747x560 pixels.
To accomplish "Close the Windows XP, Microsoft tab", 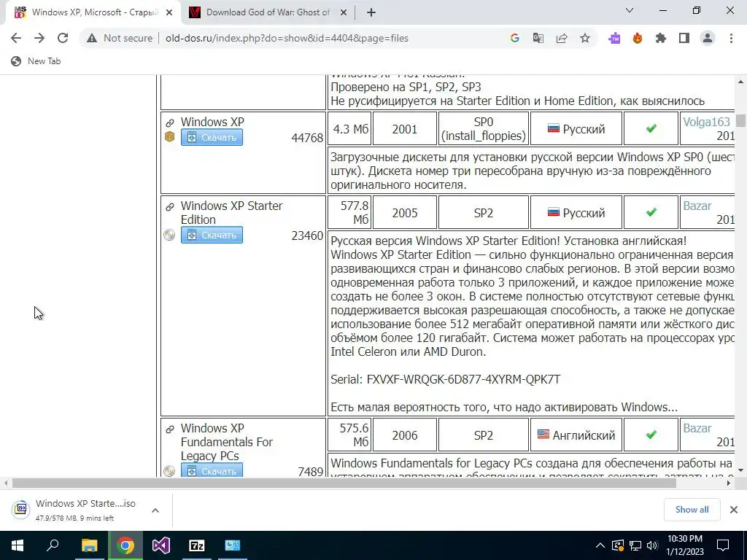I will point(169,13).
